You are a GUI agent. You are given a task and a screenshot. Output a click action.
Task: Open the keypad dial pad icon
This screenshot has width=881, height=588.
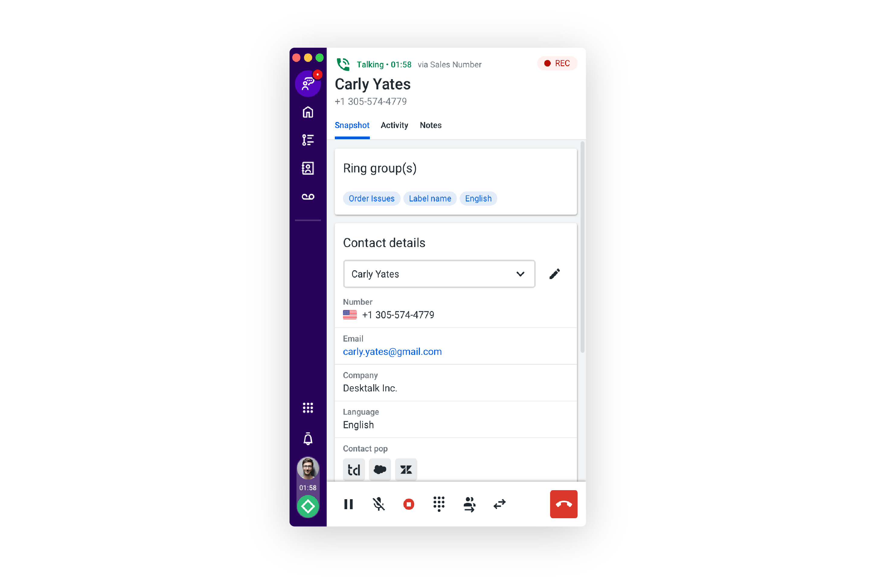[439, 504]
